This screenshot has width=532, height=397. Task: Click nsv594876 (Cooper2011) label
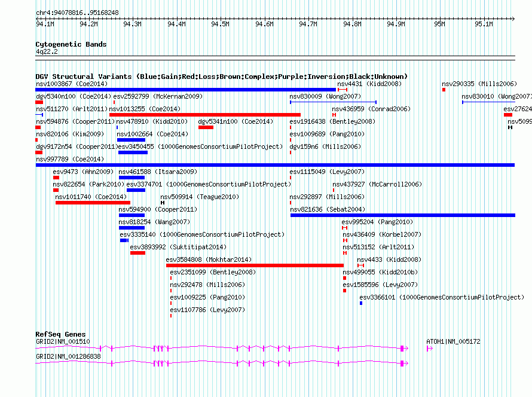[x=75, y=121]
